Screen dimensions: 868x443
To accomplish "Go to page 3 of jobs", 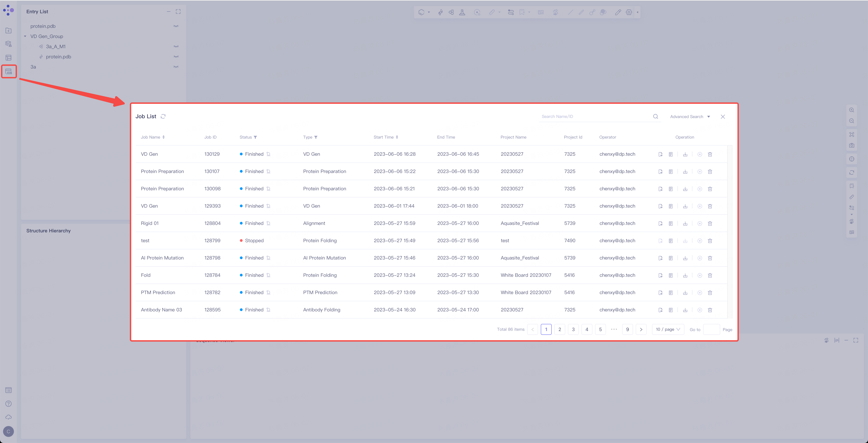I will [x=573, y=329].
